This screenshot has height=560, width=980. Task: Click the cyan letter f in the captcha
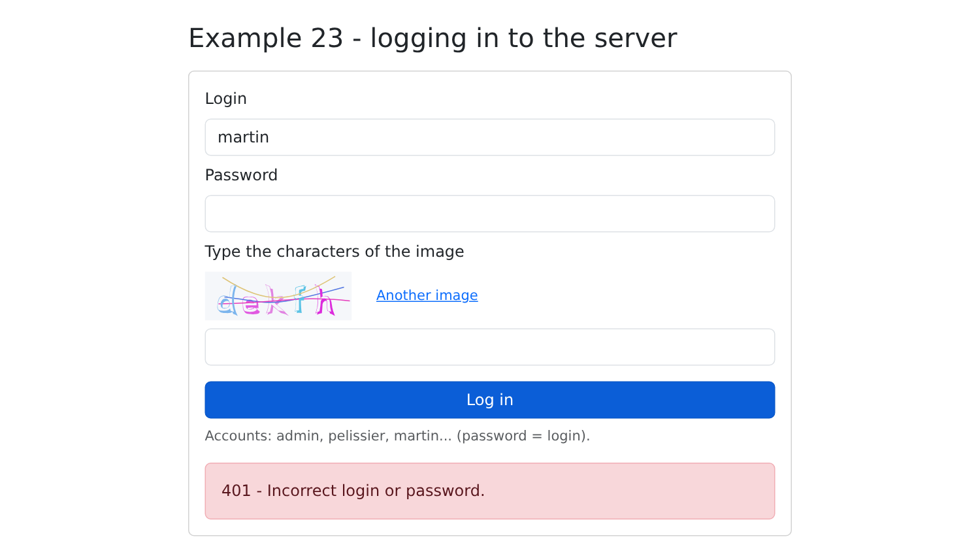point(299,299)
